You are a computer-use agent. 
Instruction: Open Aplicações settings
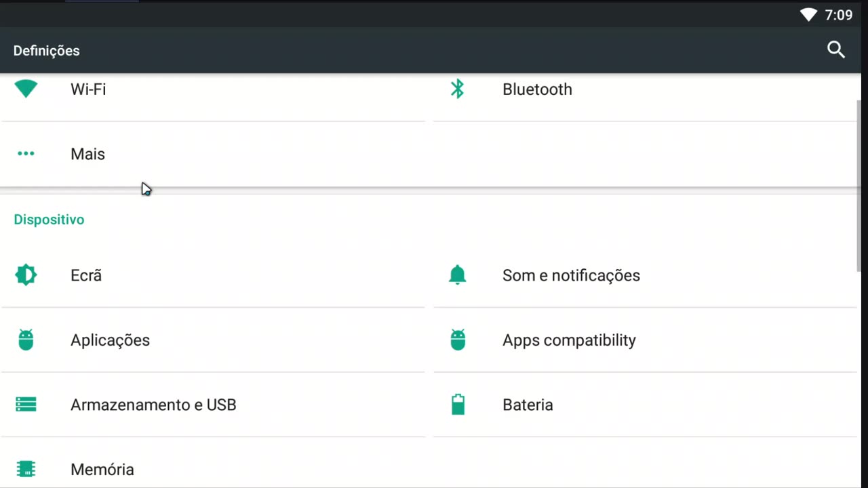pos(213,340)
